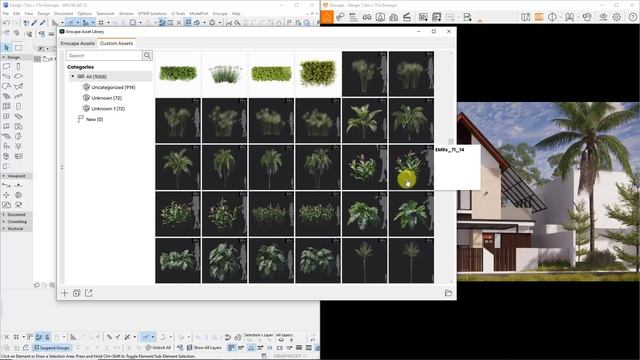Screen dimensions: 640x360
Task: Click the Unlock All button
Action: (x=158, y=348)
